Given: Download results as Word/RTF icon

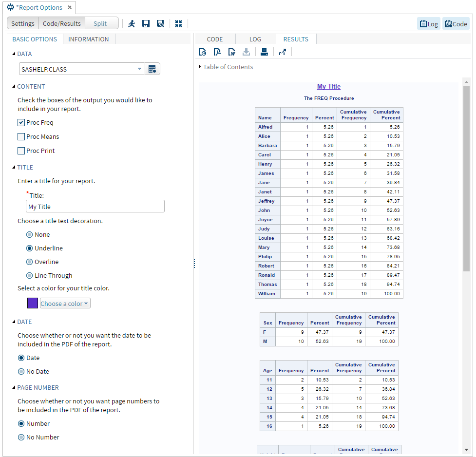Looking at the screenshot, I should (232, 52).
